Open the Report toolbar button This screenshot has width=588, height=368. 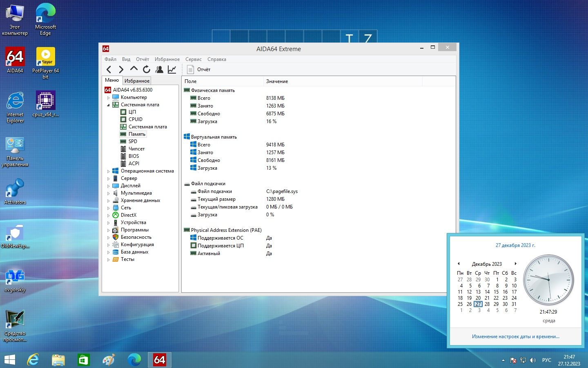tap(199, 70)
